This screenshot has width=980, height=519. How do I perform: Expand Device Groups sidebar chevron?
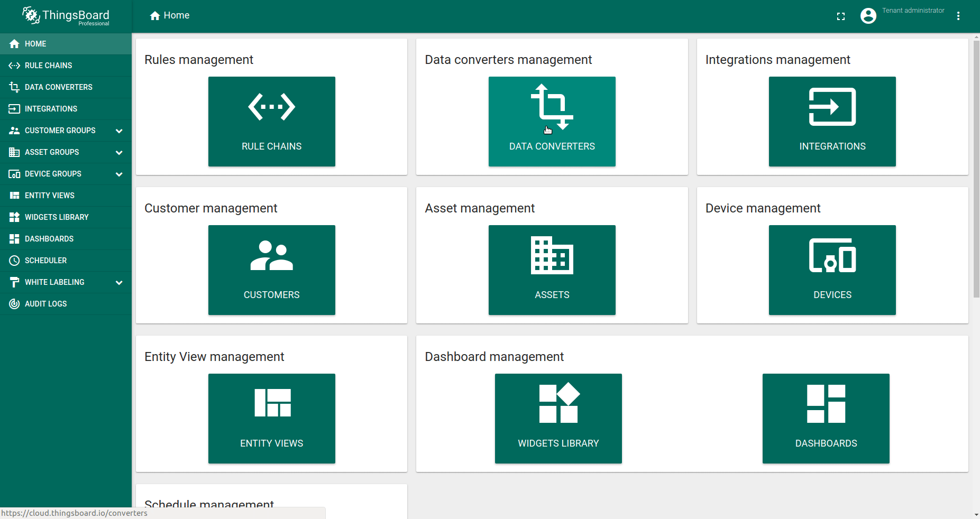[x=119, y=174]
